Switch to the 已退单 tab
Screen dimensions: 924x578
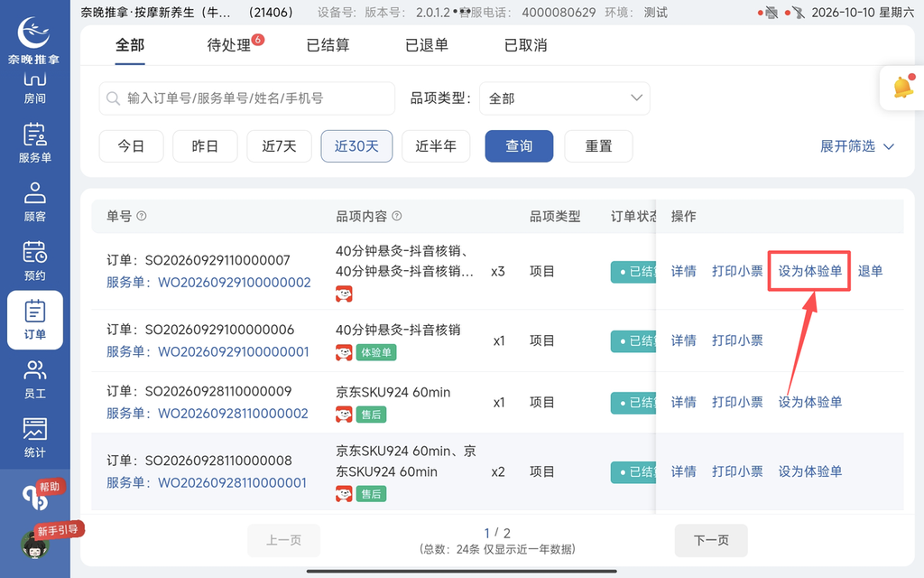click(427, 45)
